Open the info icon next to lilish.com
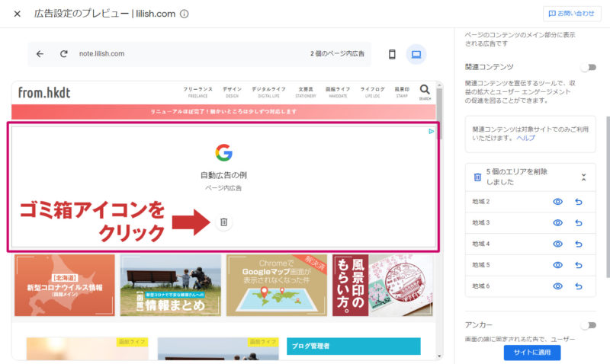Screen dimensions: 610x364 coord(185,14)
